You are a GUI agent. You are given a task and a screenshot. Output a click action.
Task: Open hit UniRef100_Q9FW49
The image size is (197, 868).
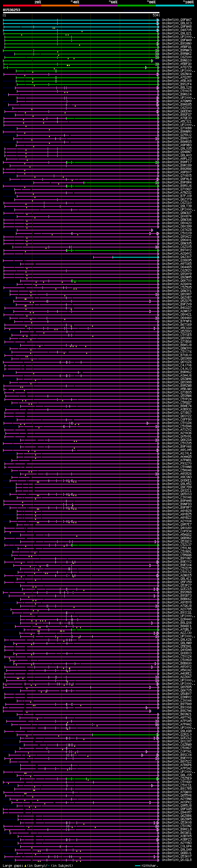click(x=177, y=40)
